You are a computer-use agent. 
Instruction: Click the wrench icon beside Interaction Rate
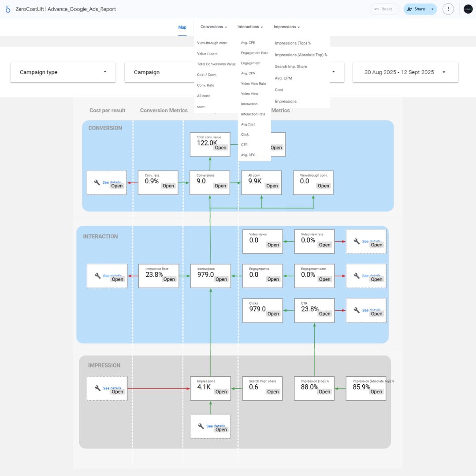coord(98,276)
